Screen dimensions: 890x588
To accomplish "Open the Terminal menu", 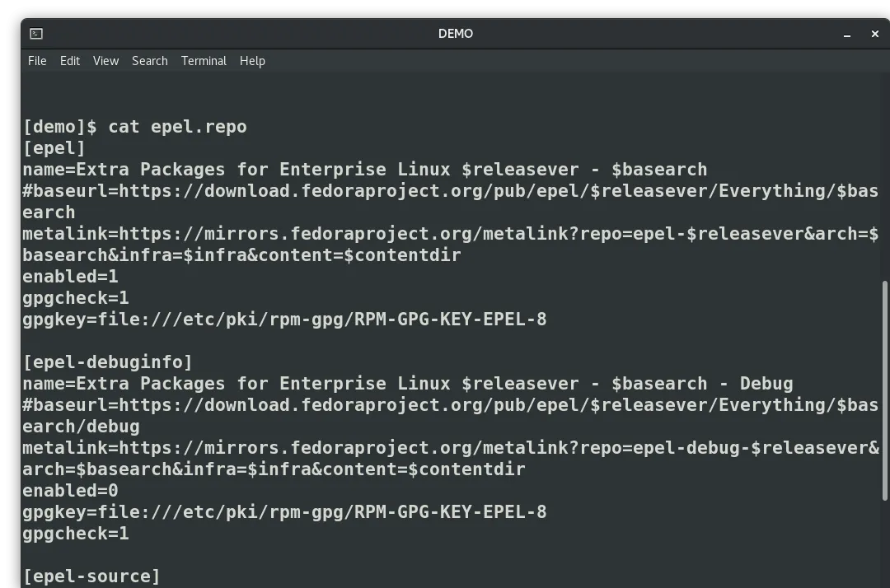I will pyautogui.click(x=204, y=61).
